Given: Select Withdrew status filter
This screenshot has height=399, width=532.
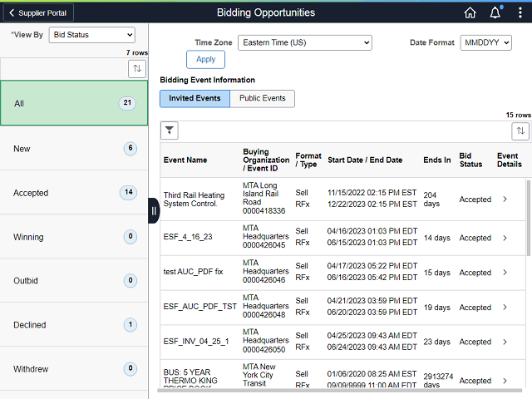Looking at the screenshot, I should click(74, 368).
